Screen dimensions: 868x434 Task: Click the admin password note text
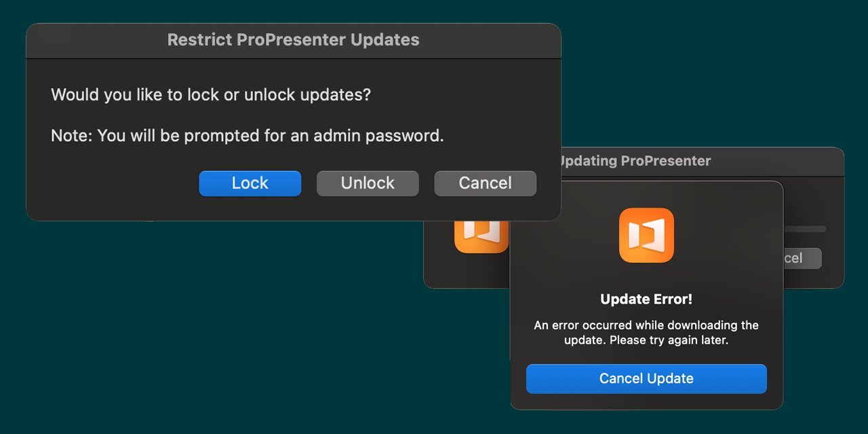(247, 136)
